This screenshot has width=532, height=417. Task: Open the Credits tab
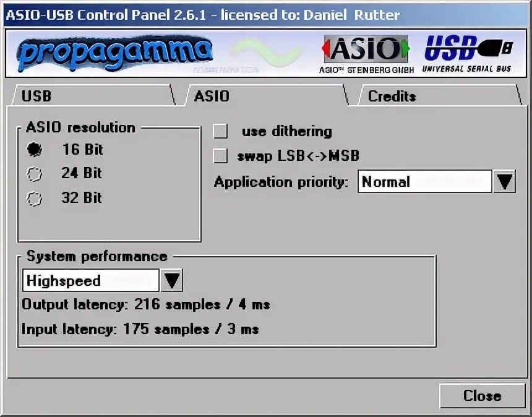(x=392, y=96)
